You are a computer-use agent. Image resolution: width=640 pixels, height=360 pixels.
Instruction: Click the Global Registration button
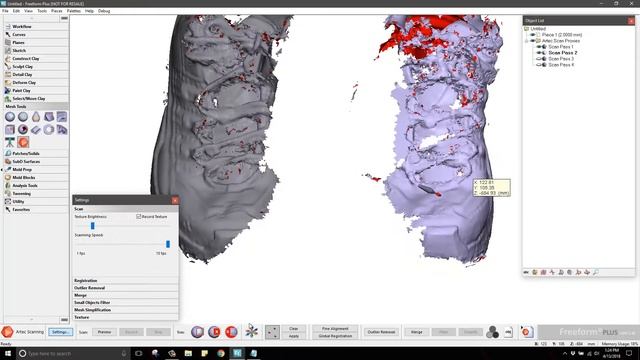tap(335, 336)
